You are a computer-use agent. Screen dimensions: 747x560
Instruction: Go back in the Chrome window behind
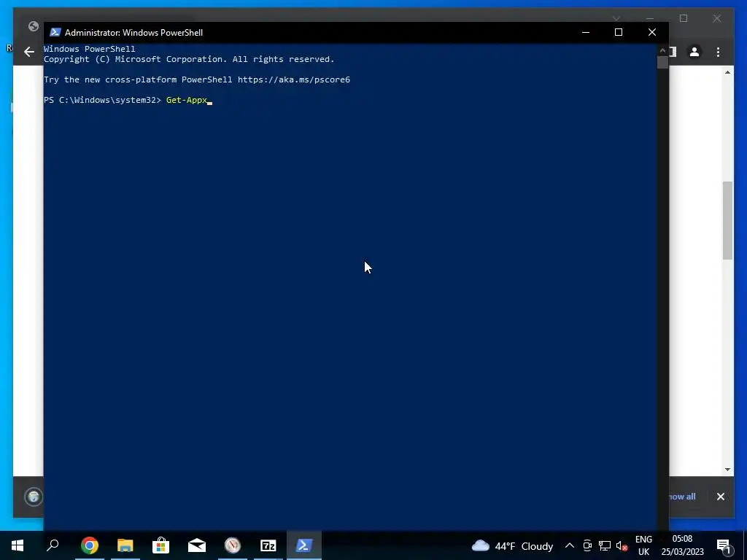(29, 52)
